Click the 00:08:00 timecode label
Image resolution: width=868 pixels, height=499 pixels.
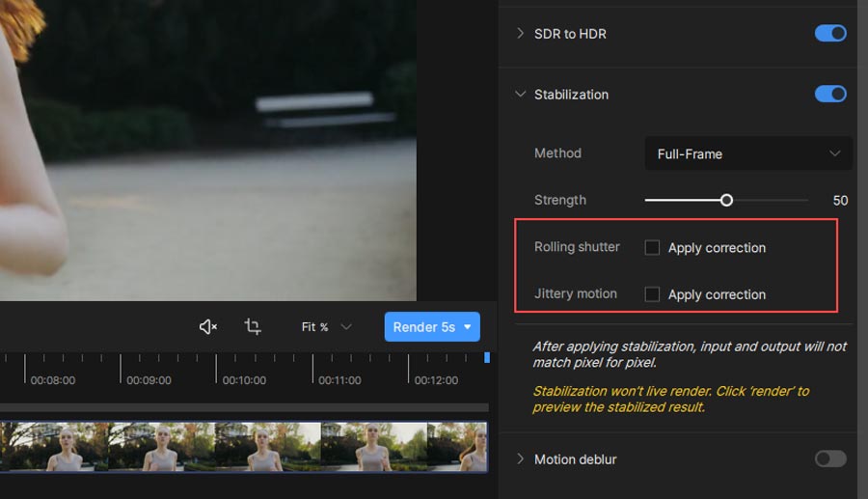(x=53, y=380)
